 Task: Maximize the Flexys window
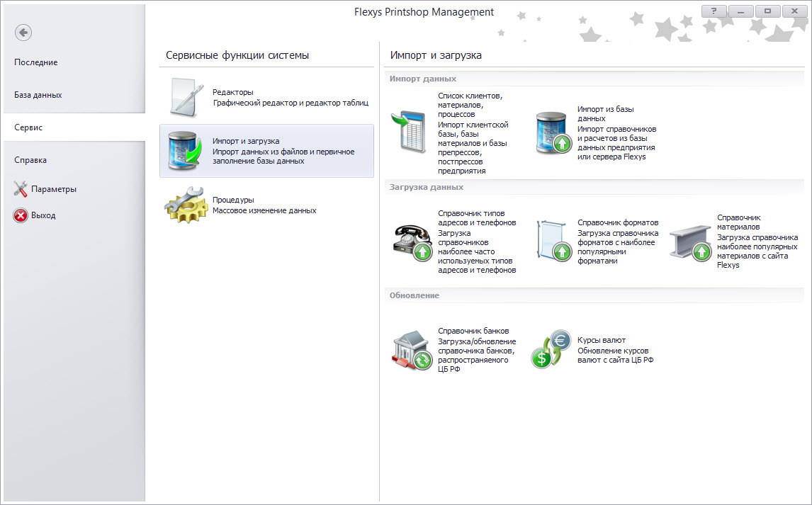(x=767, y=11)
